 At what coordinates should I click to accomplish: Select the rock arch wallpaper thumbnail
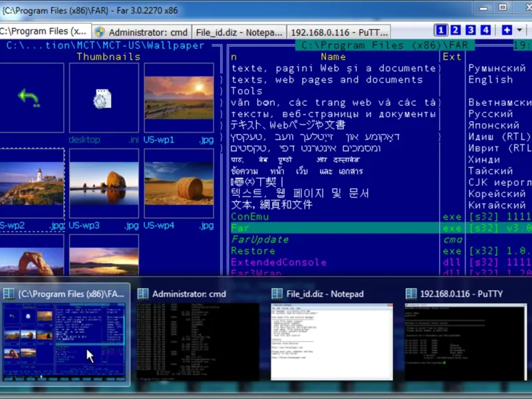[31, 255]
